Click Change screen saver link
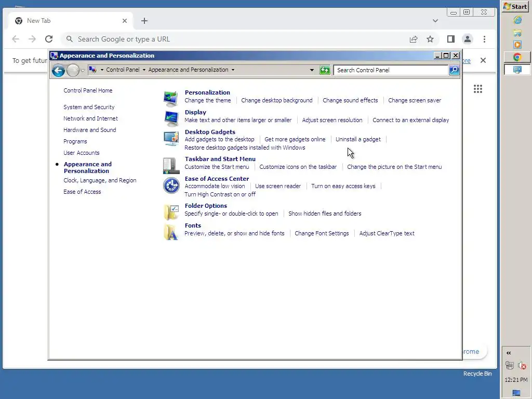Viewport: 532px width, 399px height. [x=415, y=100]
